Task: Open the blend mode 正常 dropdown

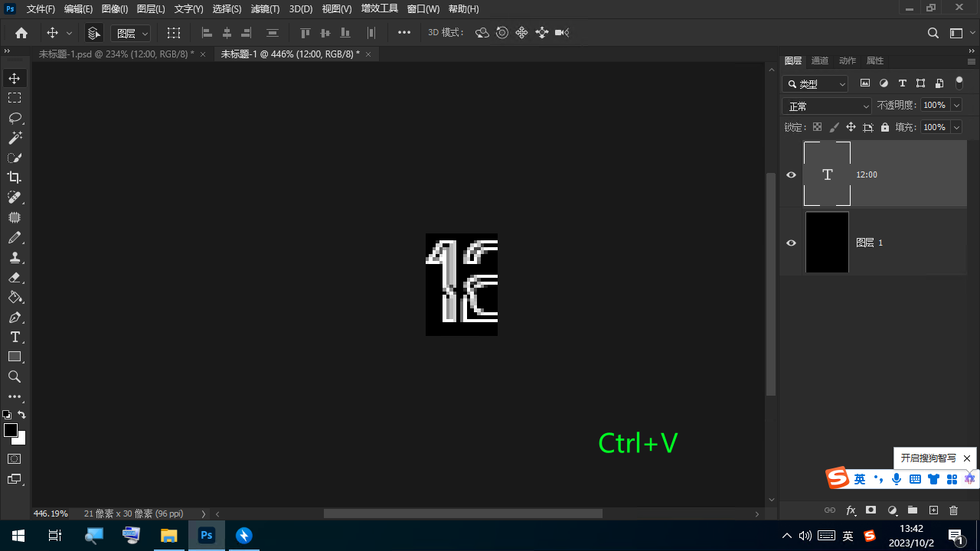Action: (827, 106)
